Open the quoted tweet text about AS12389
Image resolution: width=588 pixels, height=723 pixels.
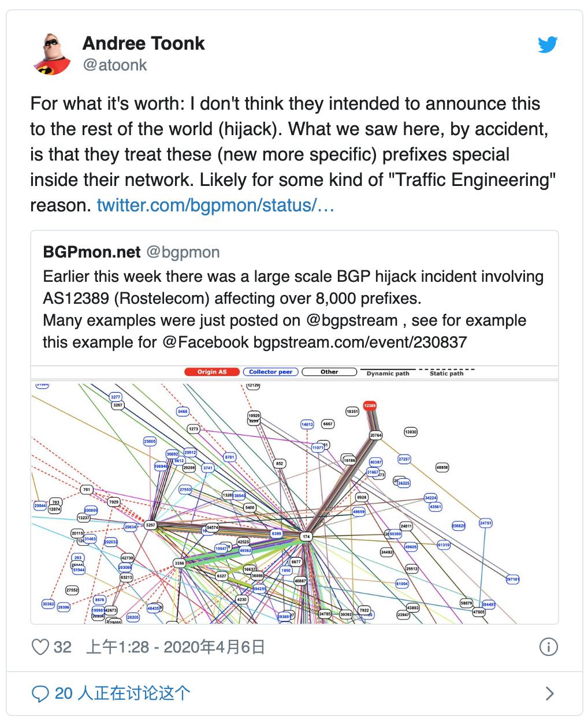click(293, 309)
